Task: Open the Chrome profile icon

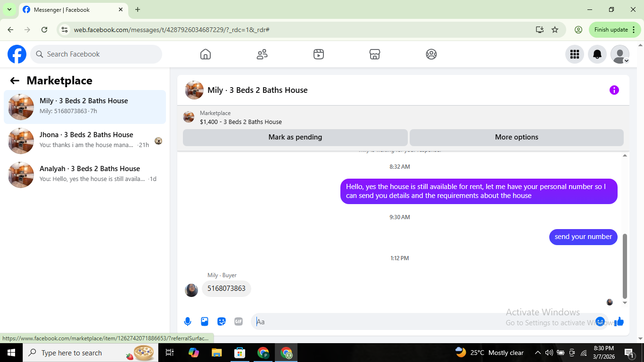Action: pyautogui.click(x=578, y=30)
